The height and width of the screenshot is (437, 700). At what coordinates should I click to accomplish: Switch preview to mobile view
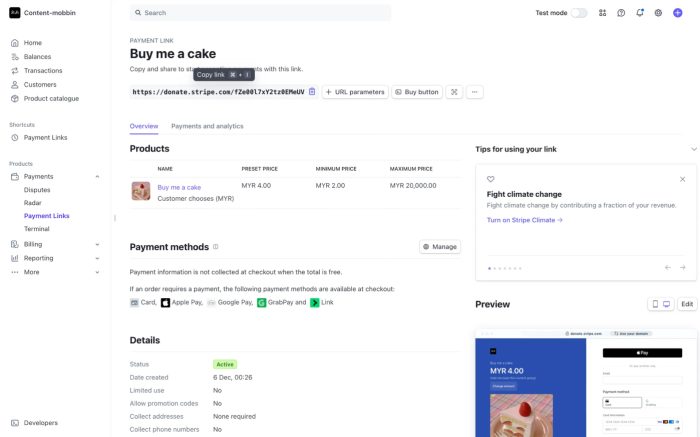point(656,304)
